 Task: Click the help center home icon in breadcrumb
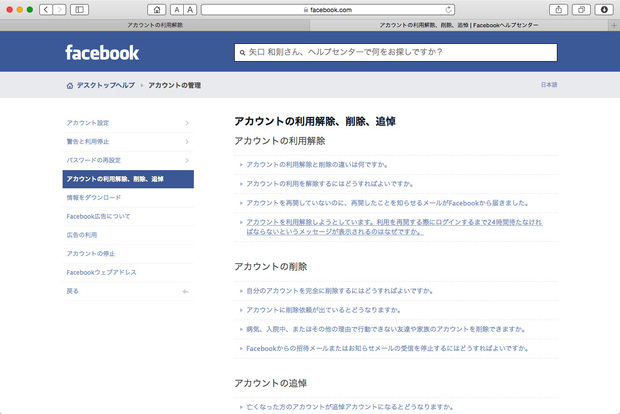pyautogui.click(x=69, y=86)
